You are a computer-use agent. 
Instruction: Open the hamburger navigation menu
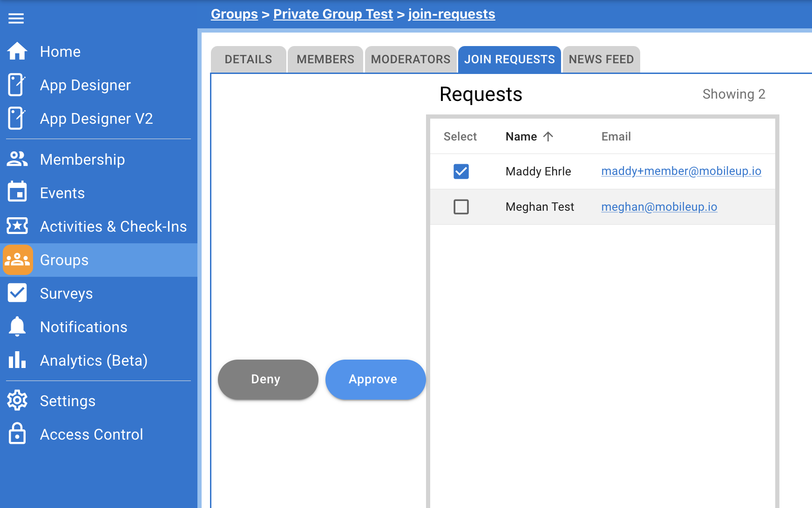16,19
